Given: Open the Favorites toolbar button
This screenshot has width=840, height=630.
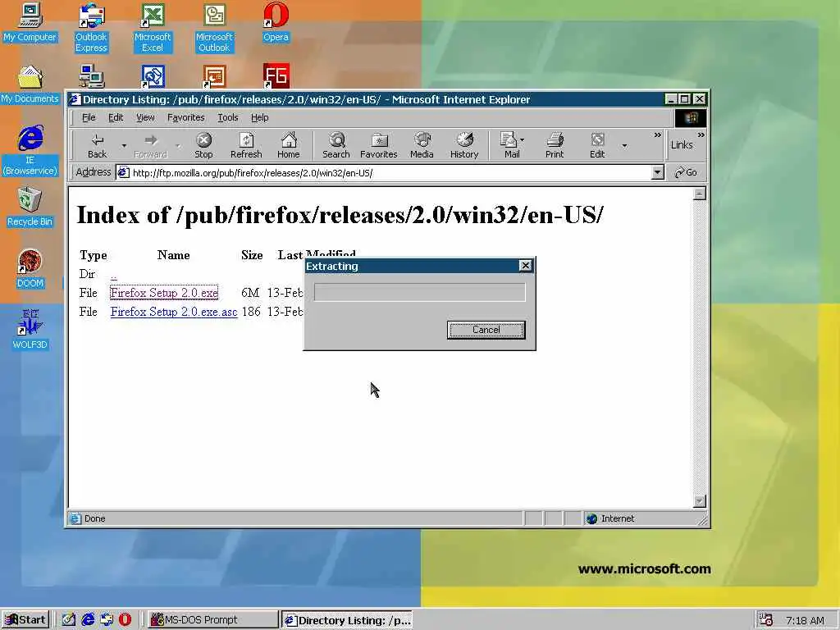Looking at the screenshot, I should 379,146.
